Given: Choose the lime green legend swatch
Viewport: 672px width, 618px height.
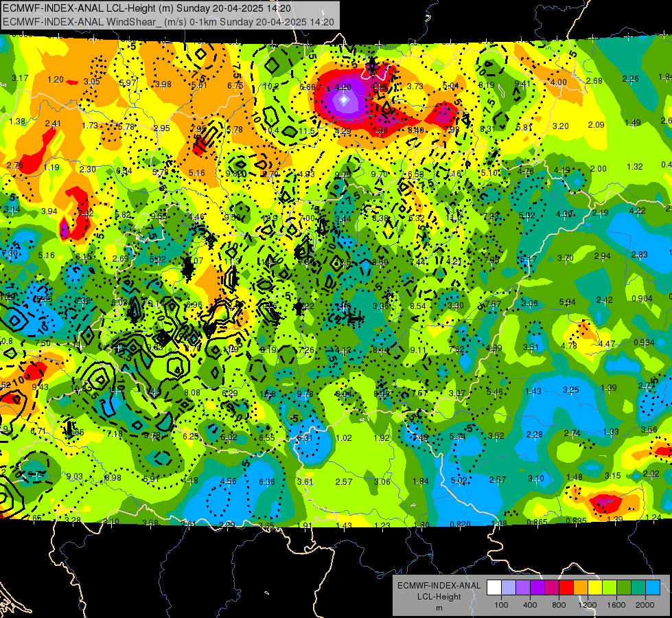Looking at the screenshot, I should (609, 588).
